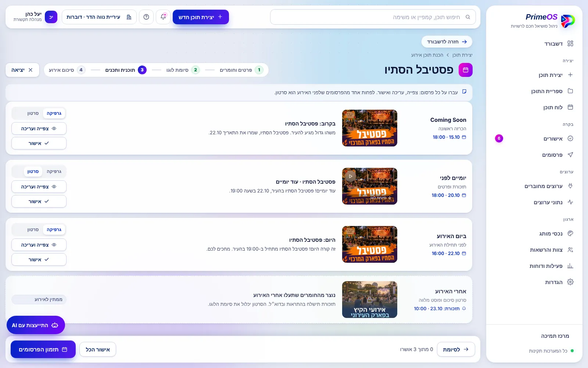The image size is (588, 368).
Task: Click the plus icon beside יצירת תוכן
Action: (570, 75)
